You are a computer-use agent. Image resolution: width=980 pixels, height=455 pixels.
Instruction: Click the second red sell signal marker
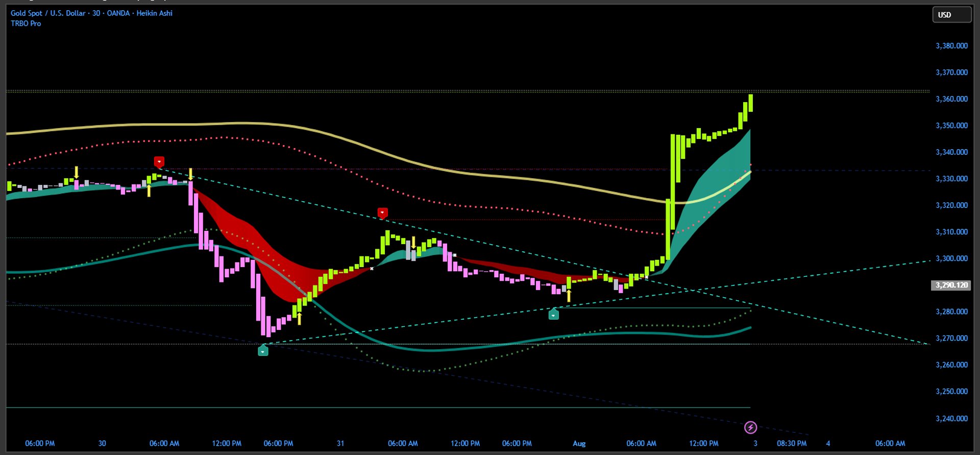[382, 212]
